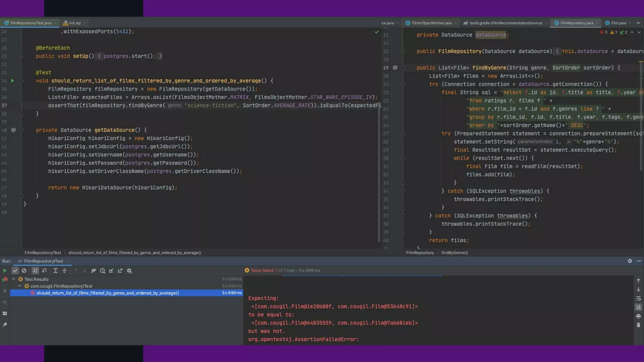This screenshot has width=644, height=362.
Task: Toggle Show Ignored tests button
Action: [x=24, y=271]
